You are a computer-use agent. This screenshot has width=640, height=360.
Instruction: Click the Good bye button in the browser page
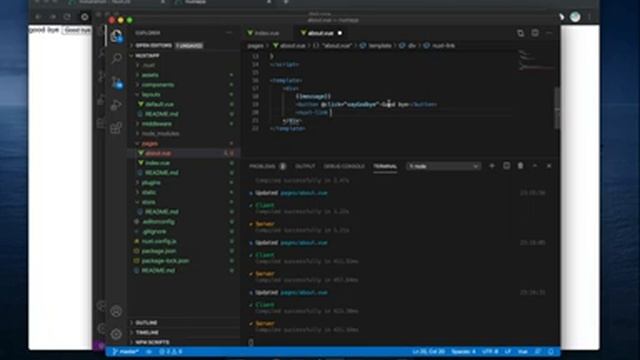click(78, 30)
